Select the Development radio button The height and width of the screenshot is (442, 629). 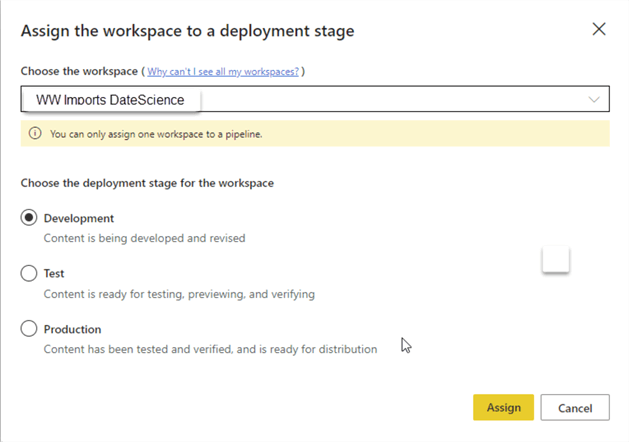click(x=29, y=218)
